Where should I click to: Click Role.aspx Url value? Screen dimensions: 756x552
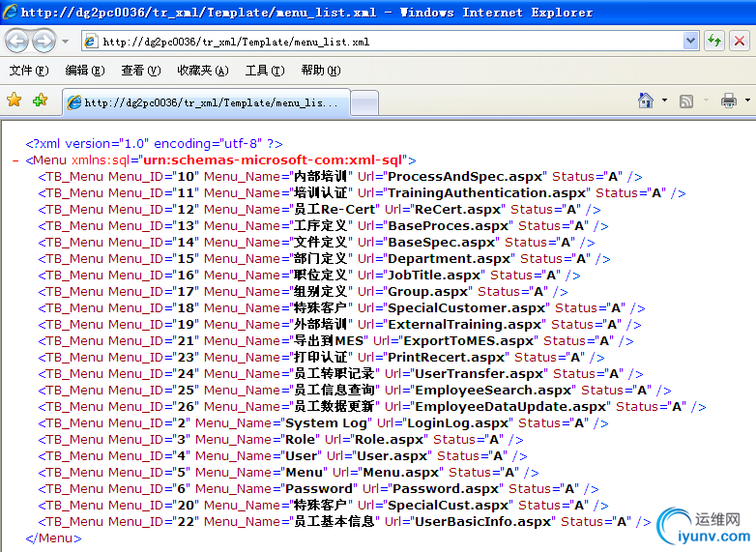point(389,439)
